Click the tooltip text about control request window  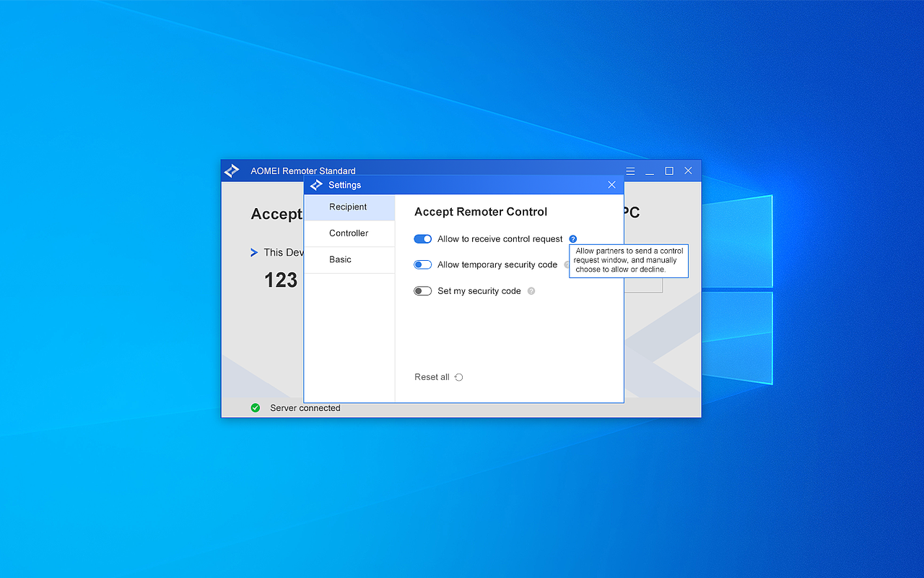click(629, 260)
